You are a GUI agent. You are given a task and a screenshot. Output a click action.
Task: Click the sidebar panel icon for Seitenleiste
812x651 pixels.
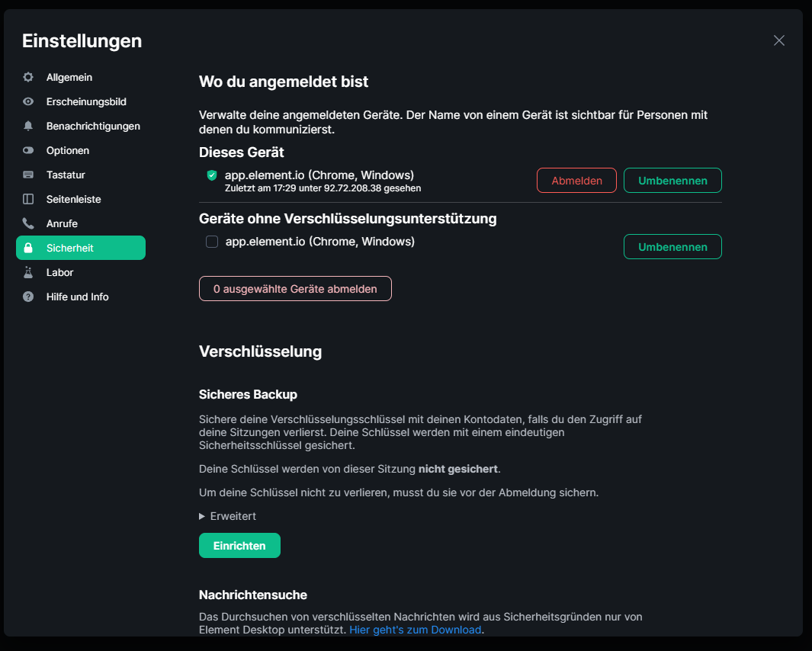(28, 199)
